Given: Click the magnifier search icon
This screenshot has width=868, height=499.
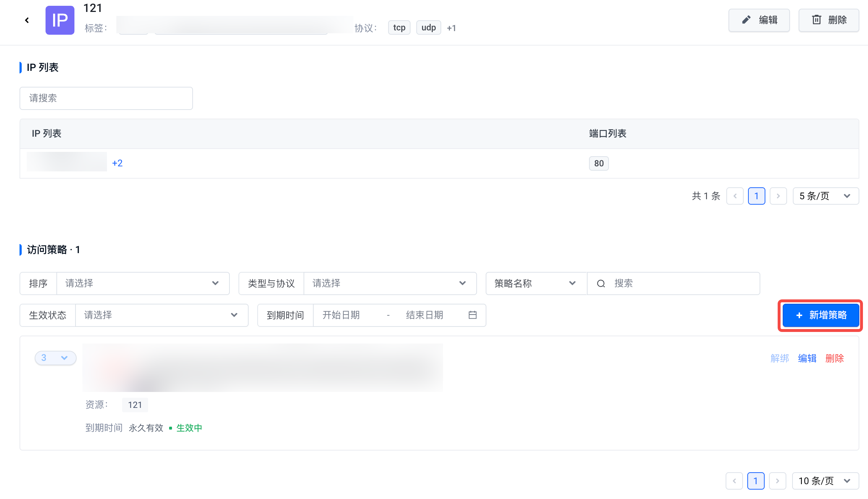Looking at the screenshot, I should [x=601, y=283].
